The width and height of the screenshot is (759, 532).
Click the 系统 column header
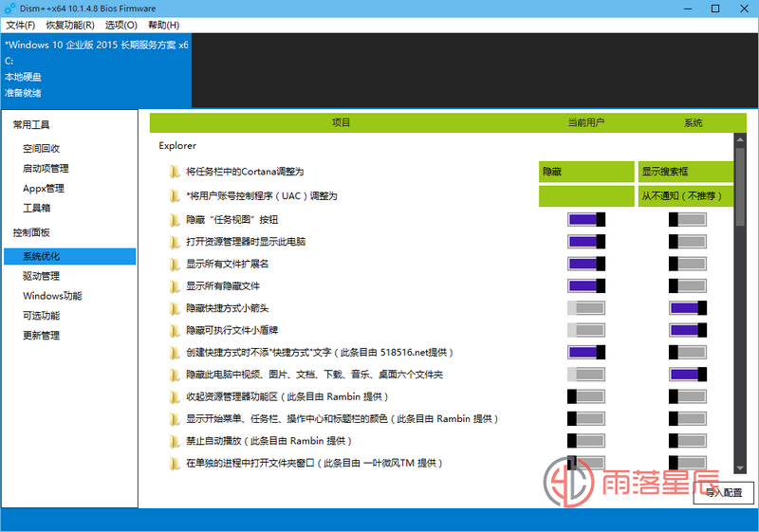click(693, 123)
